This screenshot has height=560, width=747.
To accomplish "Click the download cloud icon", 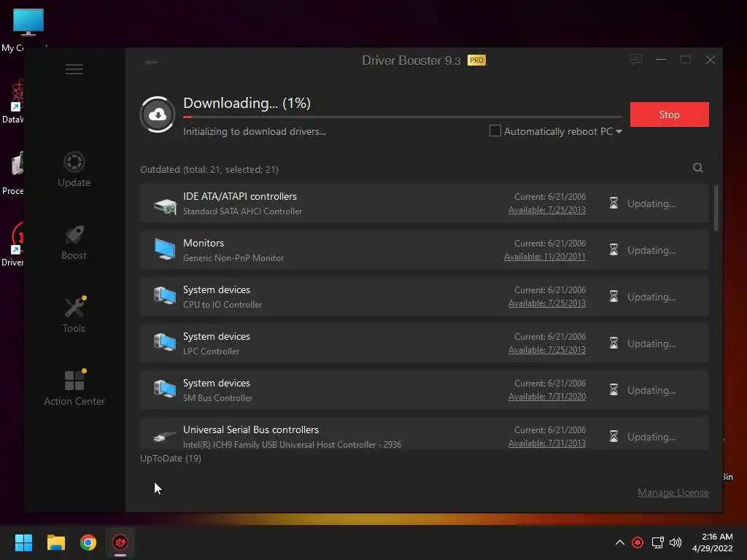I will [158, 114].
